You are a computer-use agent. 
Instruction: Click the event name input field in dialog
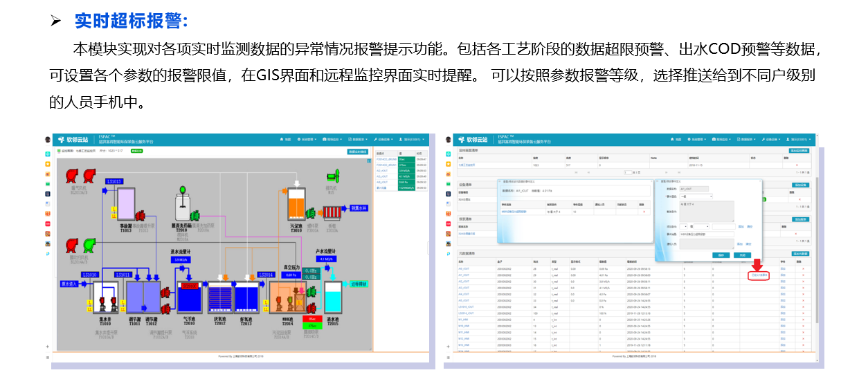pos(707,235)
